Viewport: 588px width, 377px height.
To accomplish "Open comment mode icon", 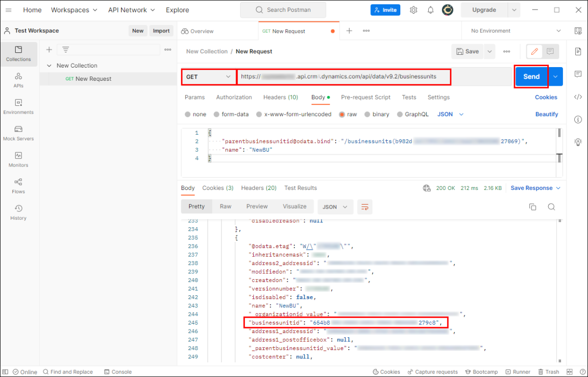I will coord(550,51).
